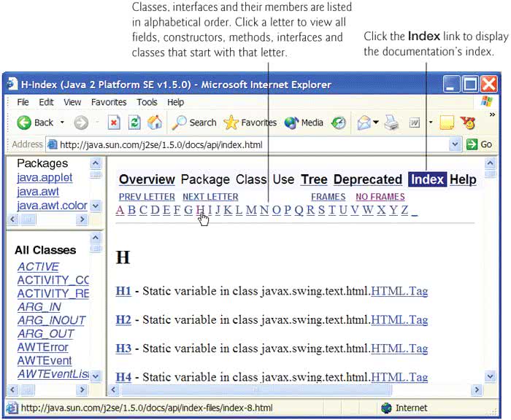The width and height of the screenshot is (511, 420).
Task: Click the Edit with Word icon
Action: click(414, 122)
